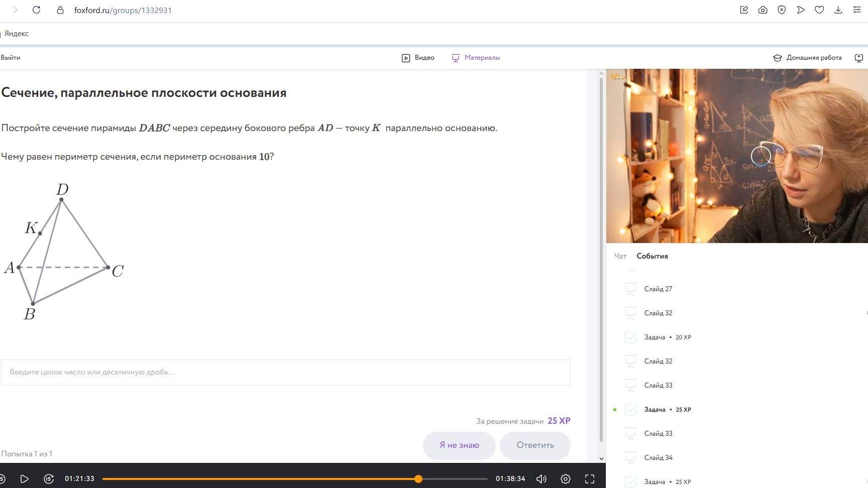Viewport: 868px width, 488px height.
Task: Click the video progress slider handle
Action: (x=418, y=479)
